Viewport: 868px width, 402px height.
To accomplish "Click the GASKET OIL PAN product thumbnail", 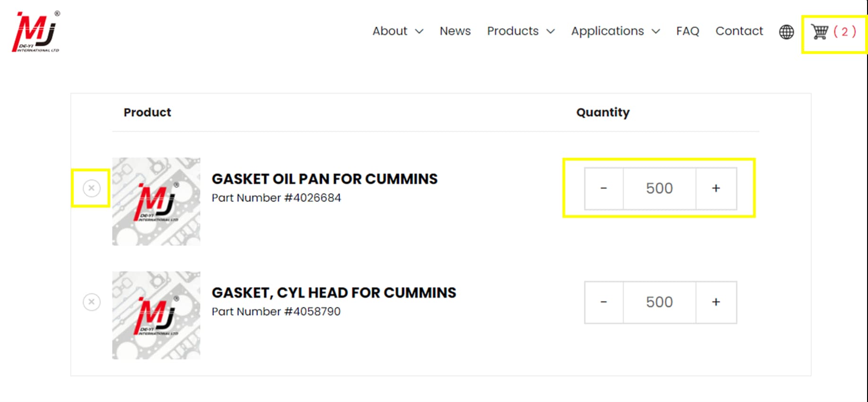I will 156,201.
